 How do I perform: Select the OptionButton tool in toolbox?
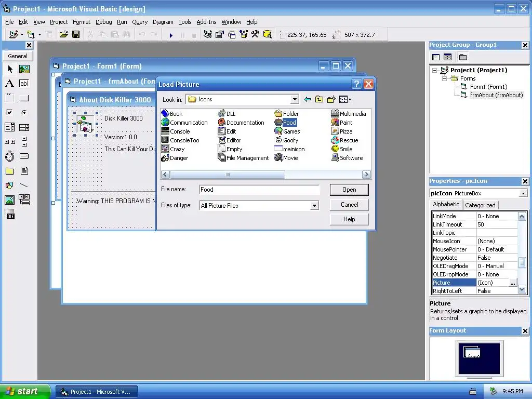(x=24, y=112)
